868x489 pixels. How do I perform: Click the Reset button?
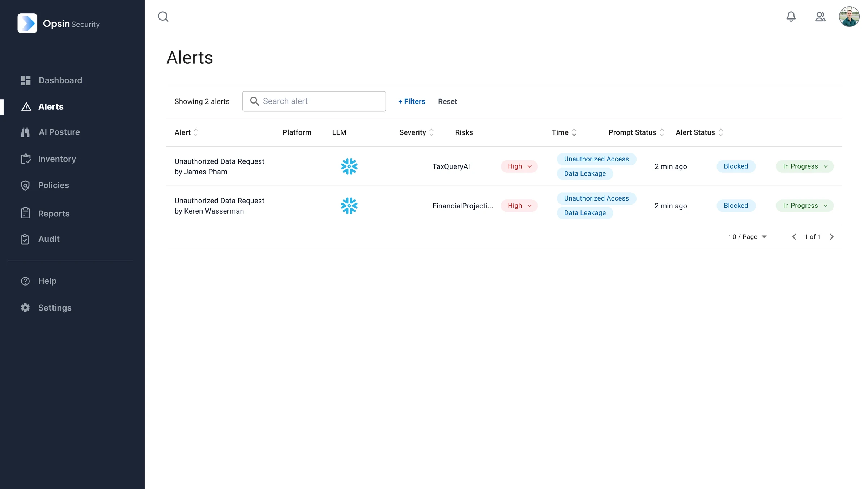(447, 101)
